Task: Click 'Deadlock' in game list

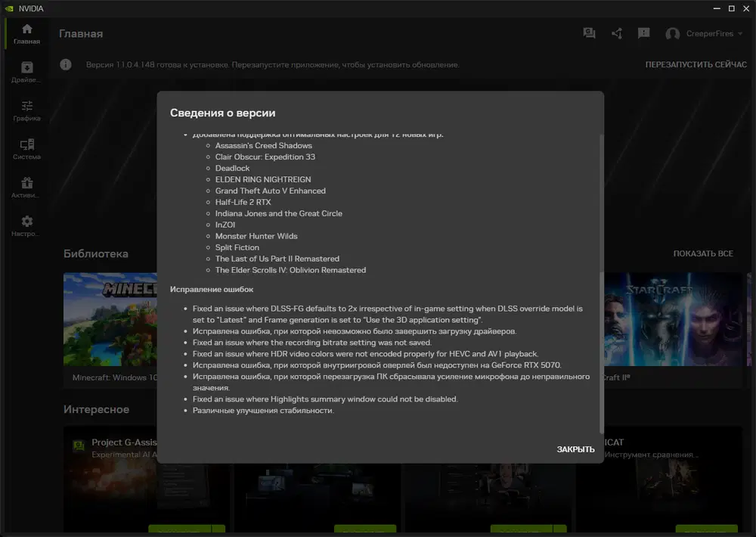Action: (232, 169)
